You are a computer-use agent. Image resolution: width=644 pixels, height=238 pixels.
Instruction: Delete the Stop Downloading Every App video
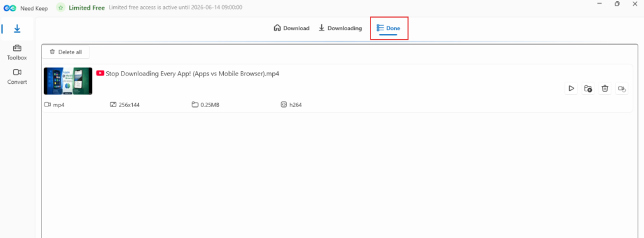click(605, 88)
